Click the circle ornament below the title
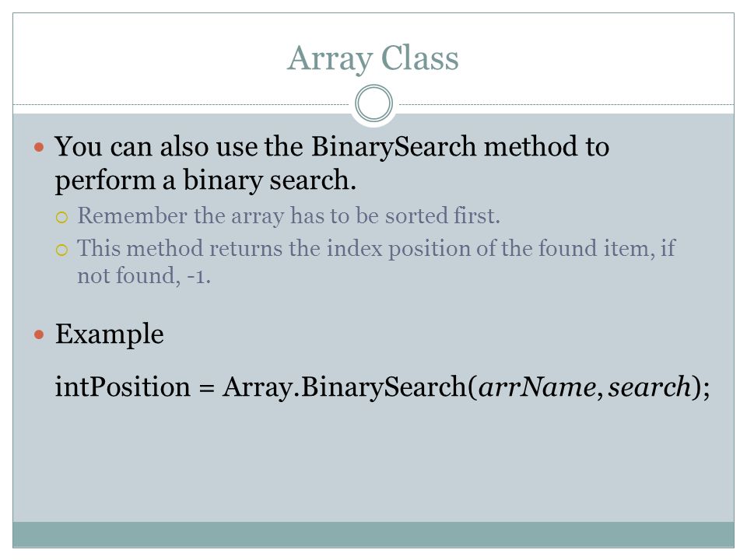The image size is (747, 560). (x=374, y=103)
